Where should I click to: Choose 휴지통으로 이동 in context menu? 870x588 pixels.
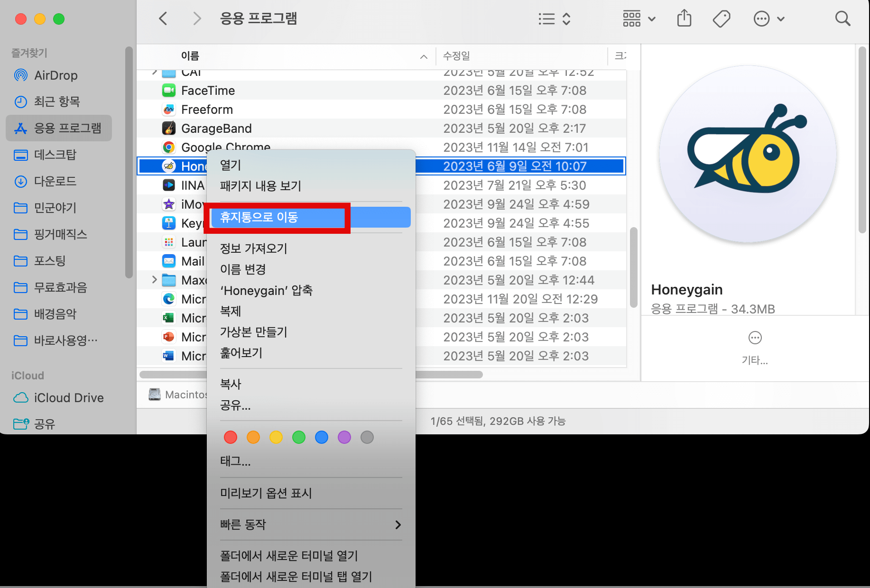[311, 217]
